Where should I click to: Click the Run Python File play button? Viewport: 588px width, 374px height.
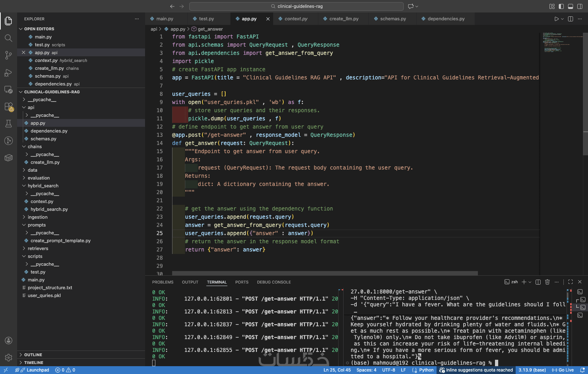click(x=556, y=19)
